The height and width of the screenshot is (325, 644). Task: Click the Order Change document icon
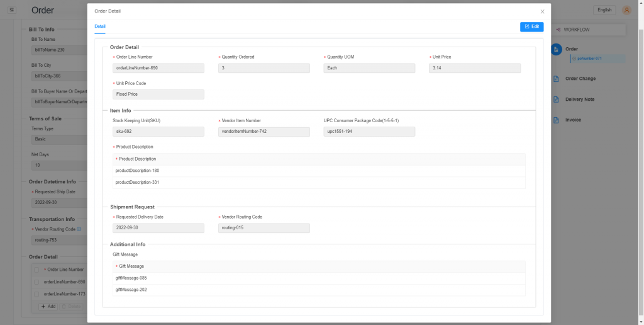[x=556, y=79]
